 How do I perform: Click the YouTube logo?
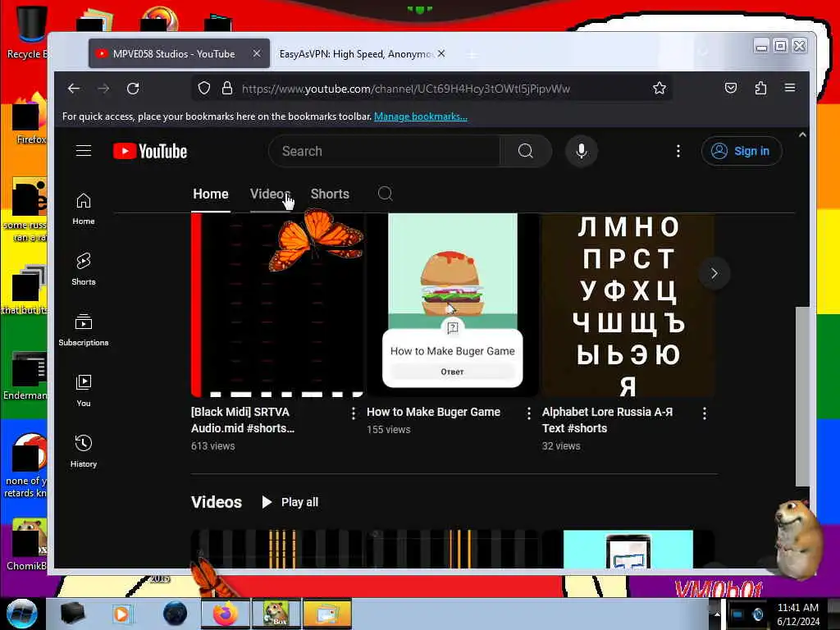(x=150, y=152)
